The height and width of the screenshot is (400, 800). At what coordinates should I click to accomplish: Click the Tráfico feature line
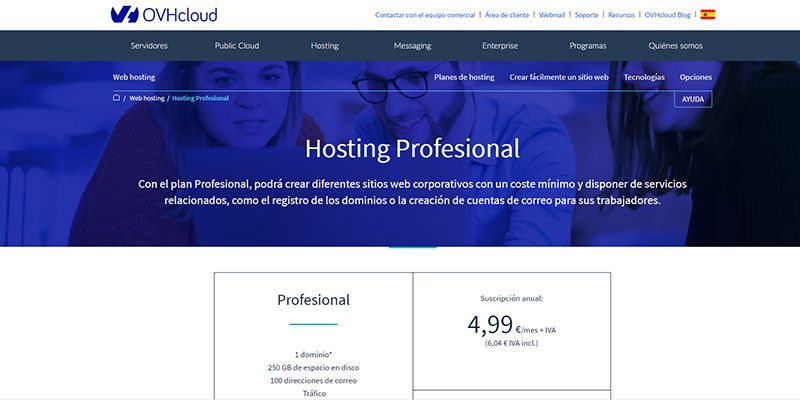point(313,393)
